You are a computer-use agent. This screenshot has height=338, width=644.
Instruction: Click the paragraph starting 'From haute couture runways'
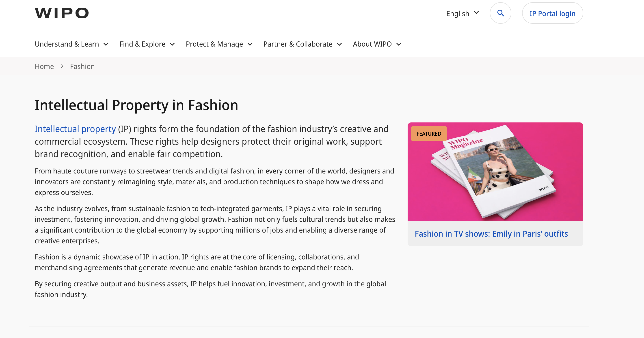coord(214,182)
